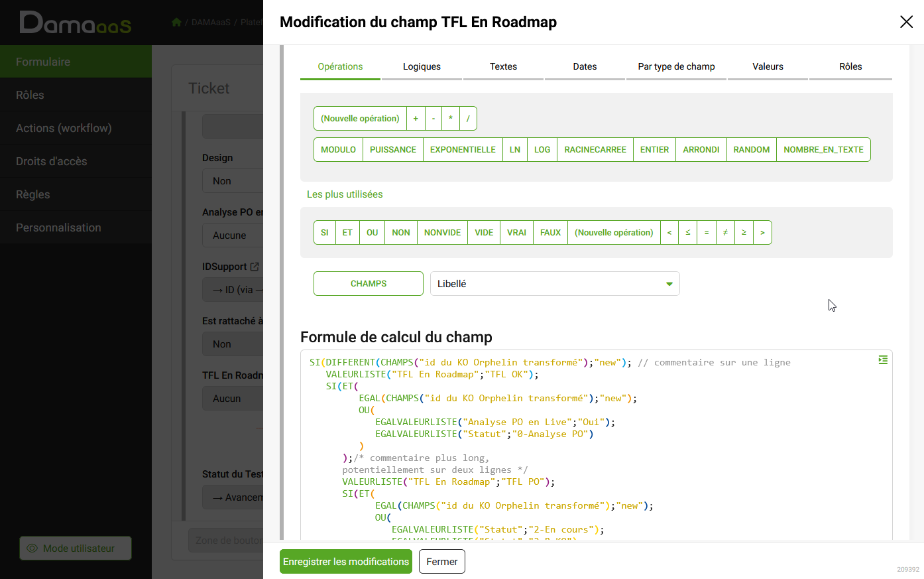Open the Libellé dropdown

555,284
